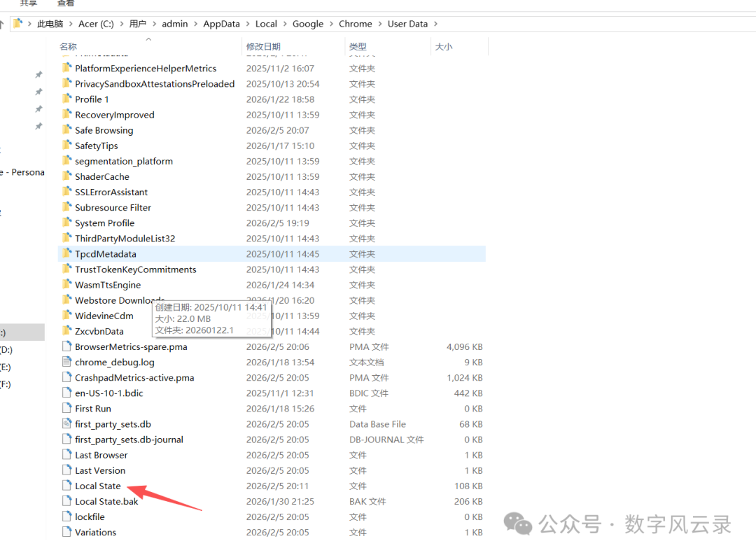
Task: Select the Safe Browsing folder icon
Action: click(x=66, y=129)
